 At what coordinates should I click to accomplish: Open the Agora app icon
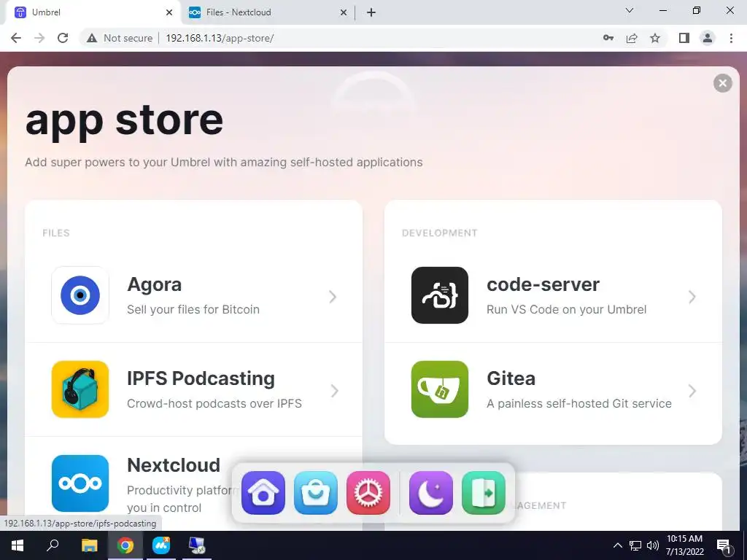coord(80,295)
